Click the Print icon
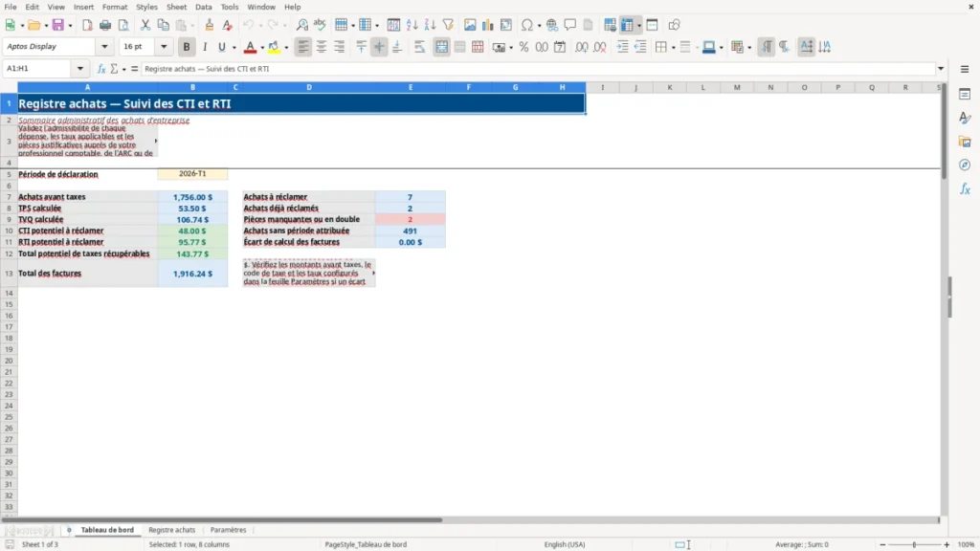Screen dimensions: 980x551 (105, 25)
